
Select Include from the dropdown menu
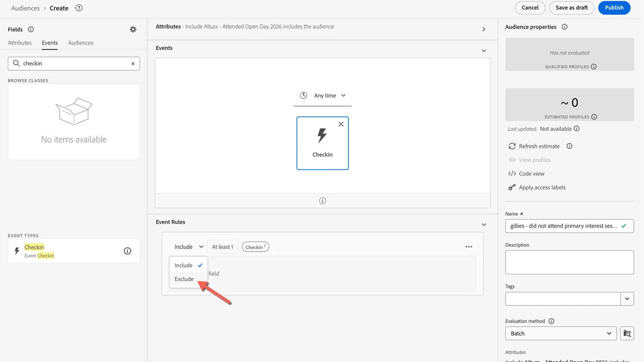(188, 265)
